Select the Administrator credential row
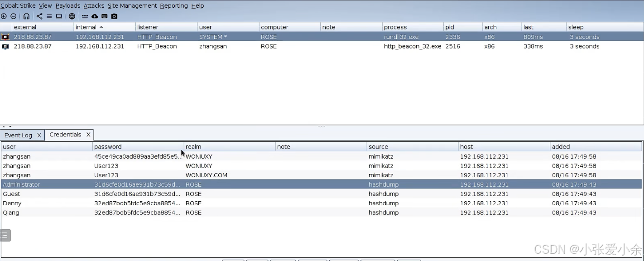 click(x=322, y=184)
